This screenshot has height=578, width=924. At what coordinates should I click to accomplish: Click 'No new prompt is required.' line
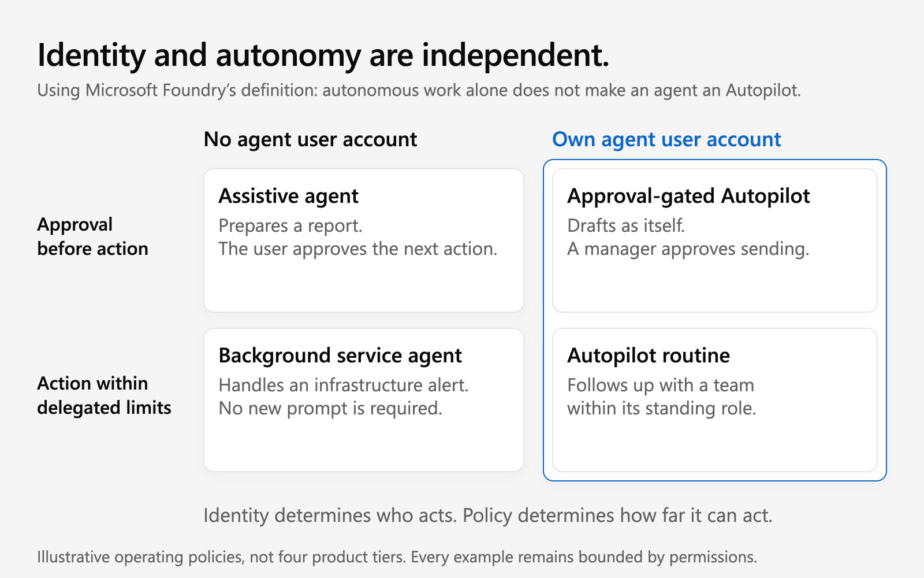click(330, 409)
